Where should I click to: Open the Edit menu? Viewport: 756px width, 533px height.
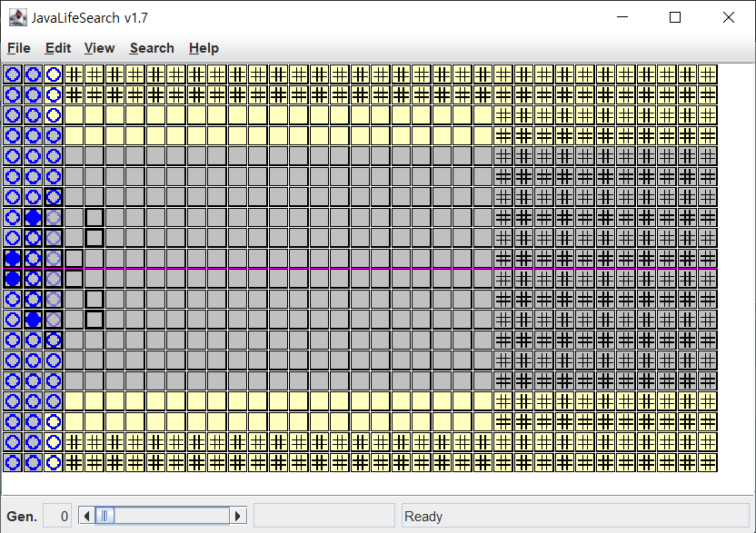pyautogui.click(x=58, y=48)
